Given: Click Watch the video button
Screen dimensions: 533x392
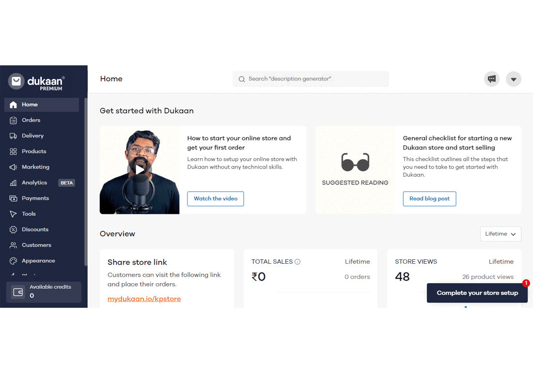Looking at the screenshot, I should pyautogui.click(x=215, y=198).
